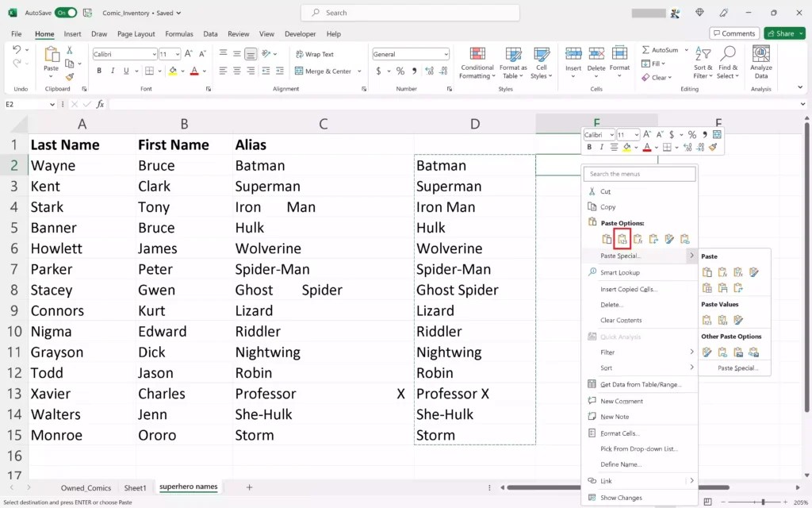Toggle italic formatting in the mini toolbar

tap(601, 147)
